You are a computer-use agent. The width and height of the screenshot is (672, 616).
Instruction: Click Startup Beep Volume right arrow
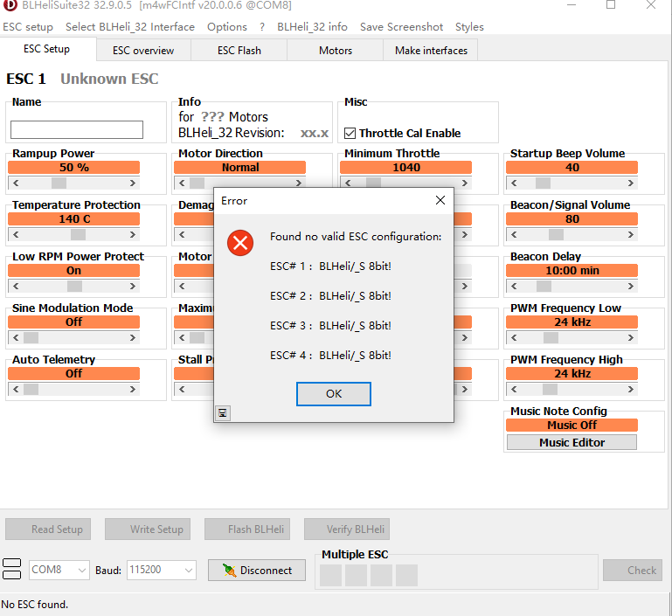tap(630, 183)
